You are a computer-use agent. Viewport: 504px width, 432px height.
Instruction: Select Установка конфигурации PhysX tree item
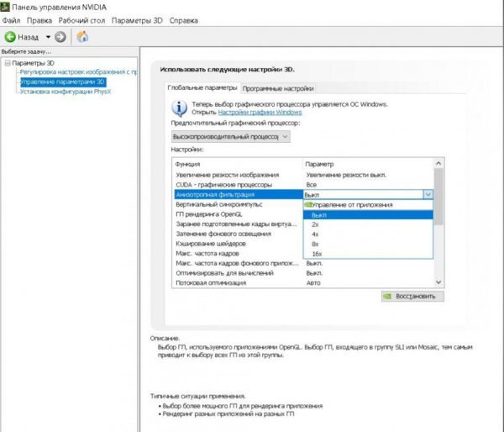coord(66,92)
